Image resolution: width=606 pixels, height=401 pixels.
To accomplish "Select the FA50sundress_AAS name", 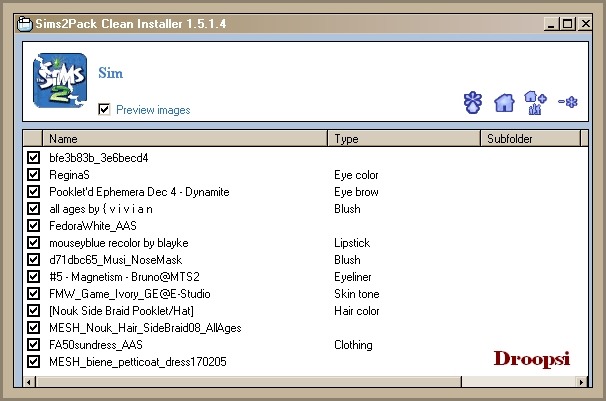I will click(96, 345).
